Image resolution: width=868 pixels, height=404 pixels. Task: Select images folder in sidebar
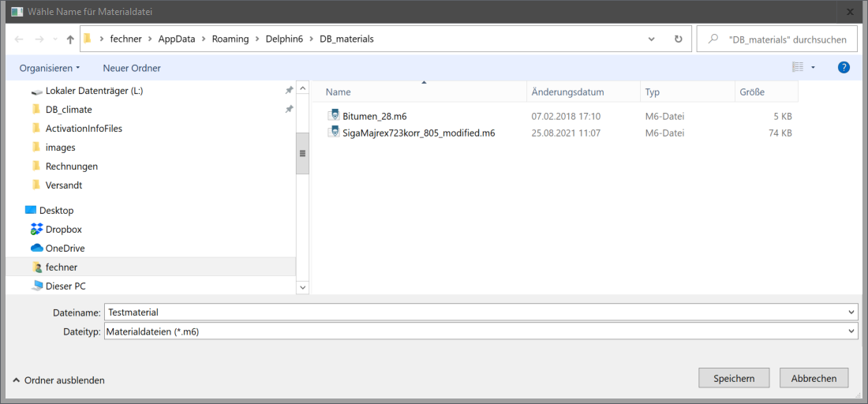point(60,148)
